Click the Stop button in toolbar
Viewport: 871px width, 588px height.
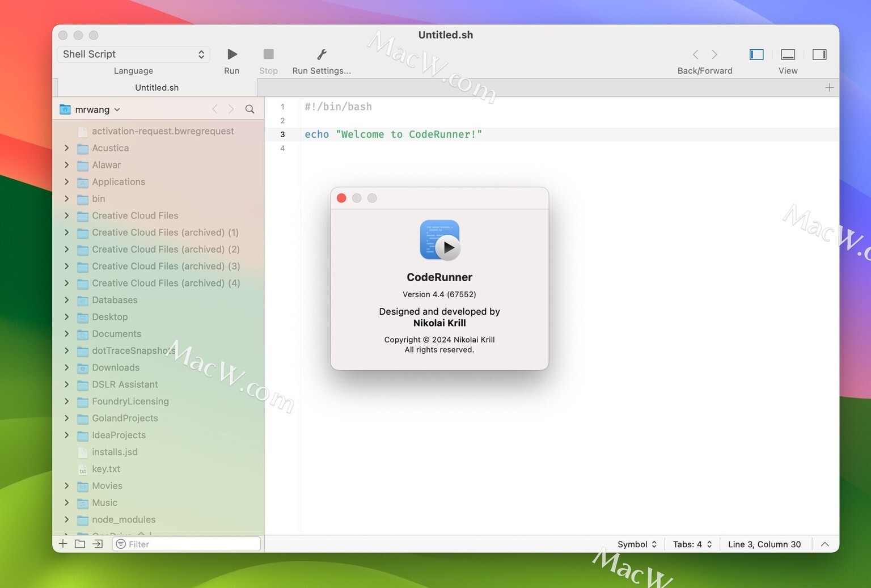(x=268, y=54)
